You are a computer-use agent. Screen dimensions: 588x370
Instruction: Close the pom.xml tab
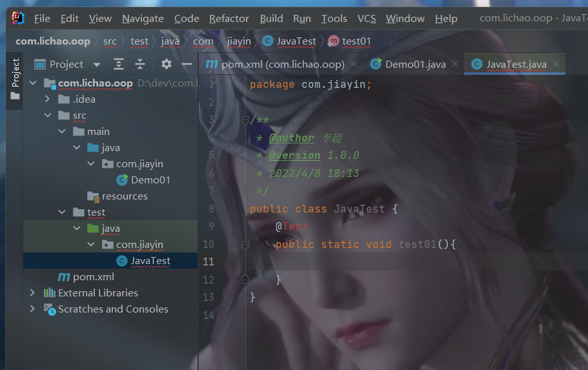pyautogui.click(x=354, y=64)
